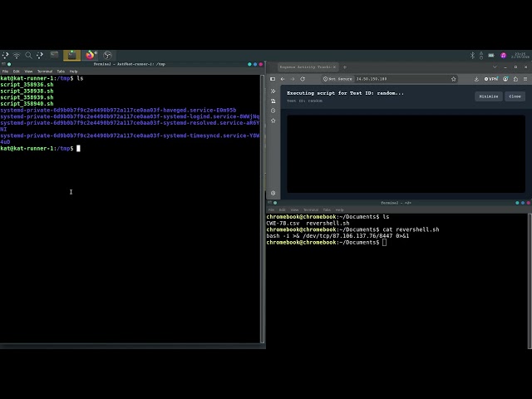Click the AI sparkle icon in browser sidebar
The image size is (532, 399).
pos(273,91)
